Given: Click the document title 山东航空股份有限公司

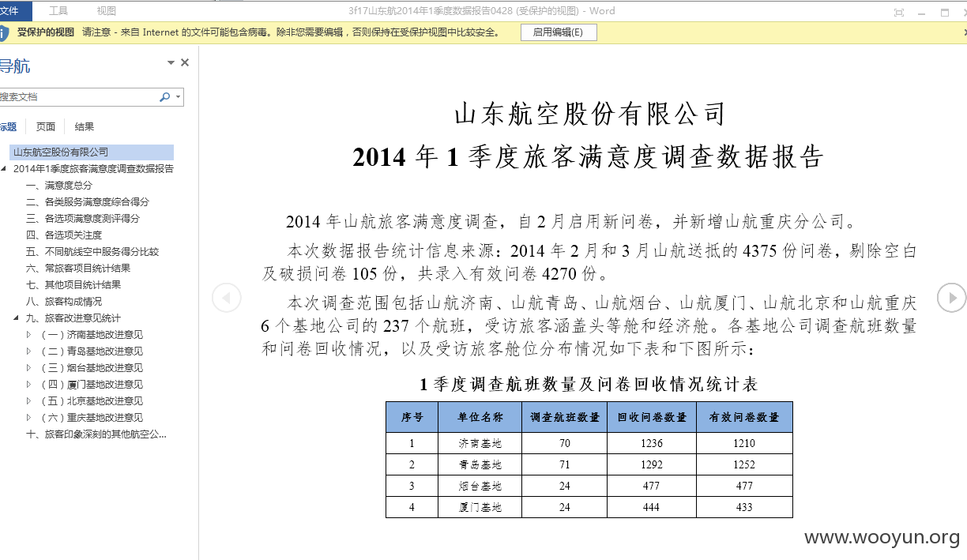Looking at the screenshot, I should click(589, 115).
